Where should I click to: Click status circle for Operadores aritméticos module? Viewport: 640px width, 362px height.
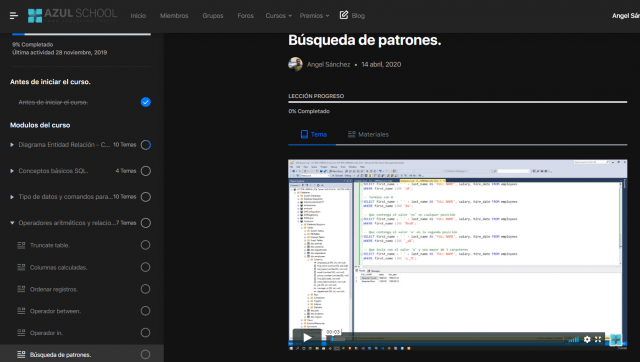(146, 223)
